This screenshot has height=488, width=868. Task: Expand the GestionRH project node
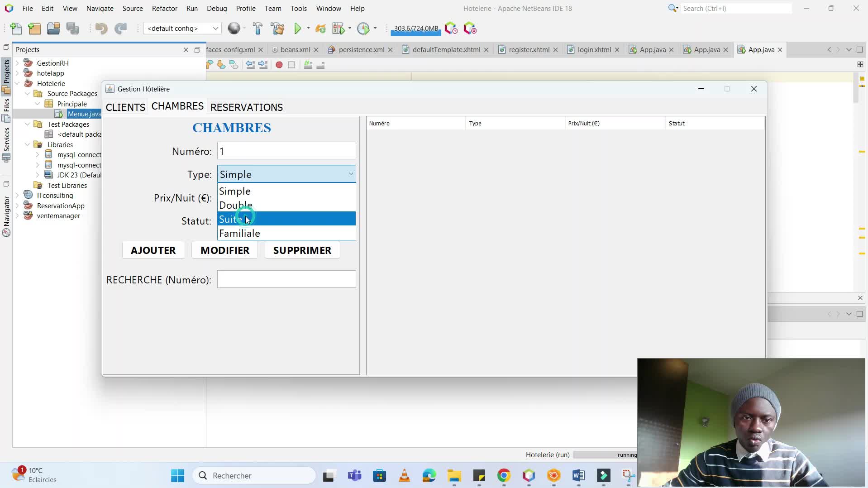pyautogui.click(x=17, y=63)
